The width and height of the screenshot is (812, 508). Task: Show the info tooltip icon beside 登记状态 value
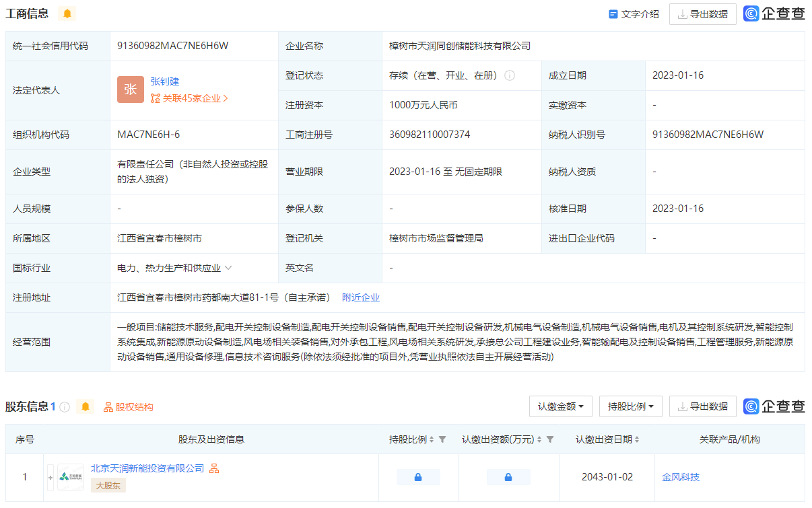(x=510, y=75)
